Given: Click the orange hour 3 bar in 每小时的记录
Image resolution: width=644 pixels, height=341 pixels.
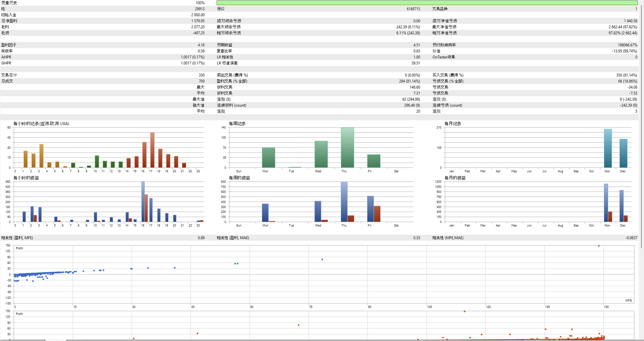Looking at the screenshot, I should [x=42, y=156].
